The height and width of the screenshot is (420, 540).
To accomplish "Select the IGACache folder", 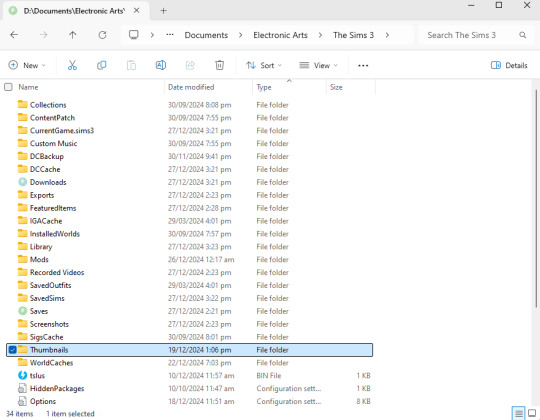I will pos(46,221).
